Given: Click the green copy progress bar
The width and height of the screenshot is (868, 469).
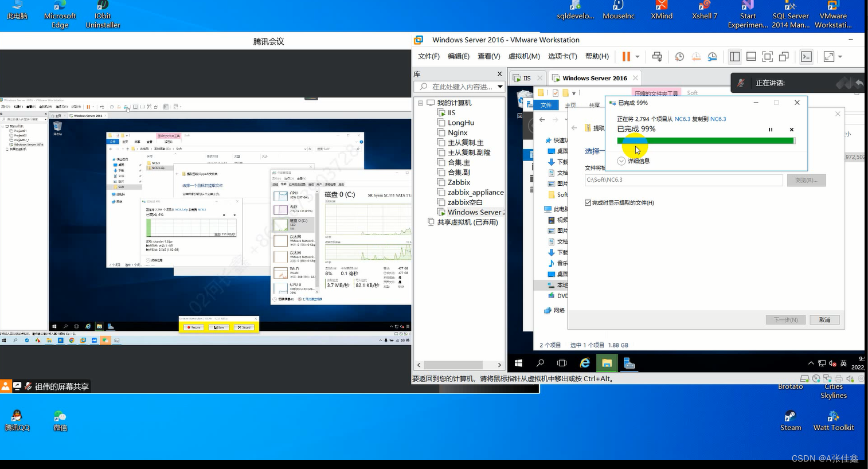Looking at the screenshot, I should tap(706, 140).
